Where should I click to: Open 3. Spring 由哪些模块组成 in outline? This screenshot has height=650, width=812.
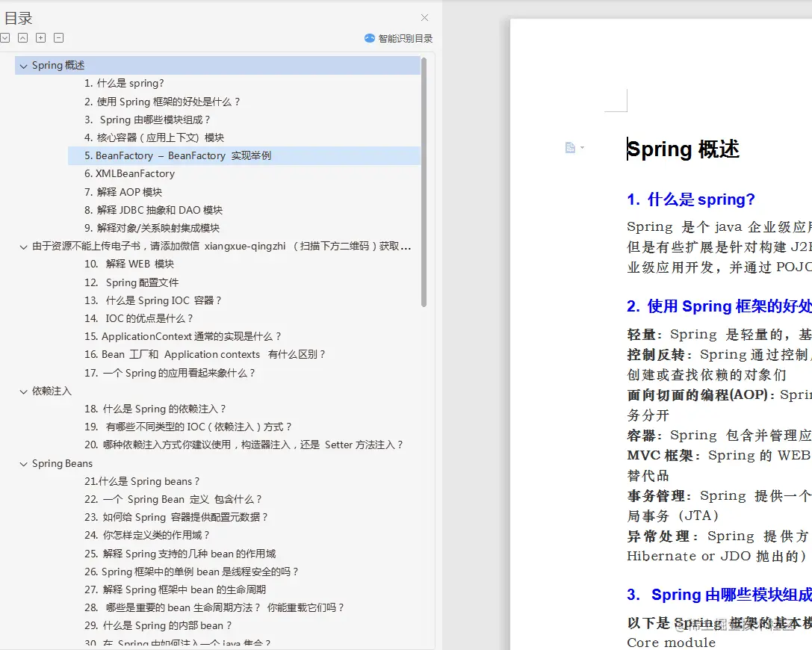[x=147, y=120]
